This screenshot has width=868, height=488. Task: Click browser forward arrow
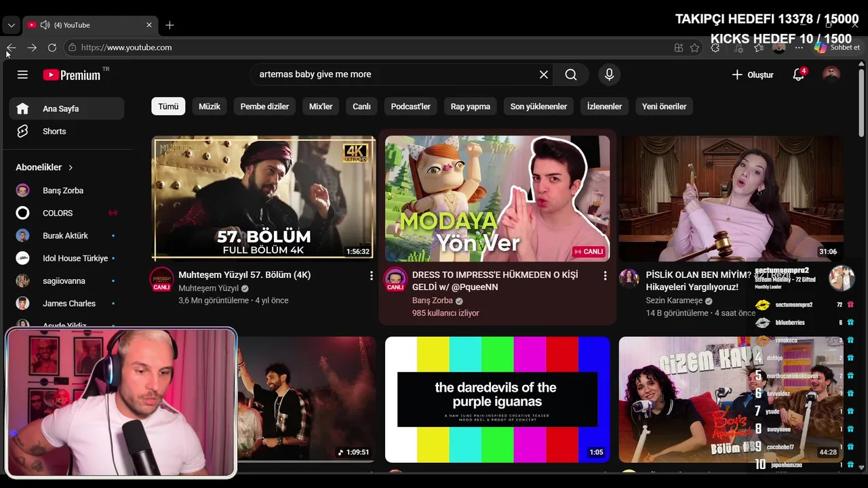[32, 47]
